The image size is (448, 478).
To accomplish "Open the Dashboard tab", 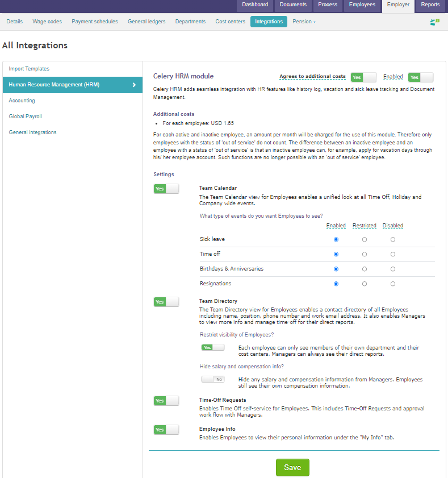I will [255, 5].
